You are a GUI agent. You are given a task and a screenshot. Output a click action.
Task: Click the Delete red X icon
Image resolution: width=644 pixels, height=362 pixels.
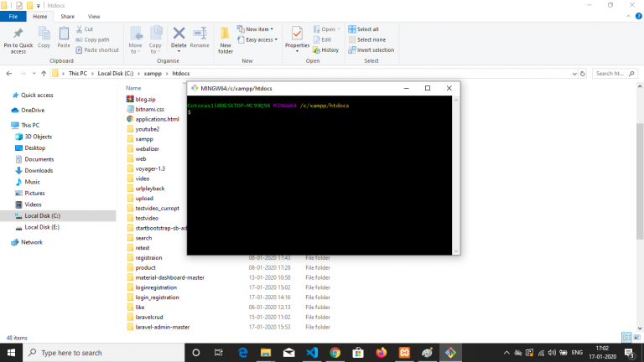click(179, 34)
